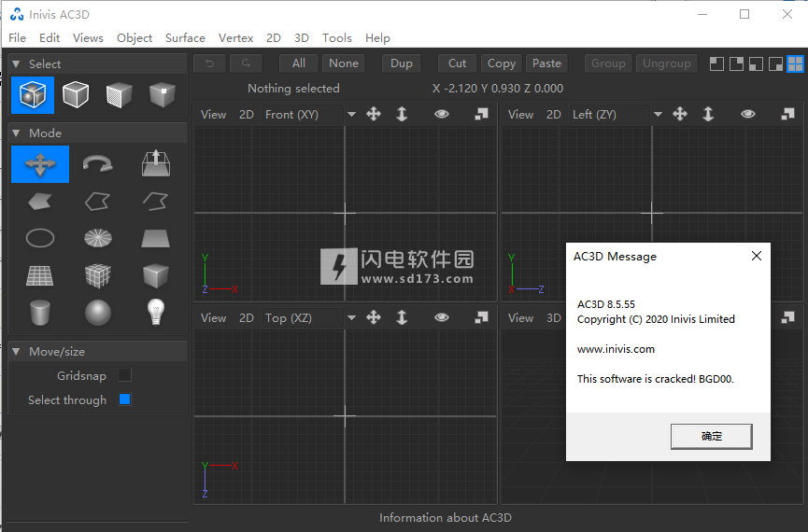This screenshot has height=532, width=808.
Task: Maximize the Top (XZ) view pane
Action: coord(481,317)
